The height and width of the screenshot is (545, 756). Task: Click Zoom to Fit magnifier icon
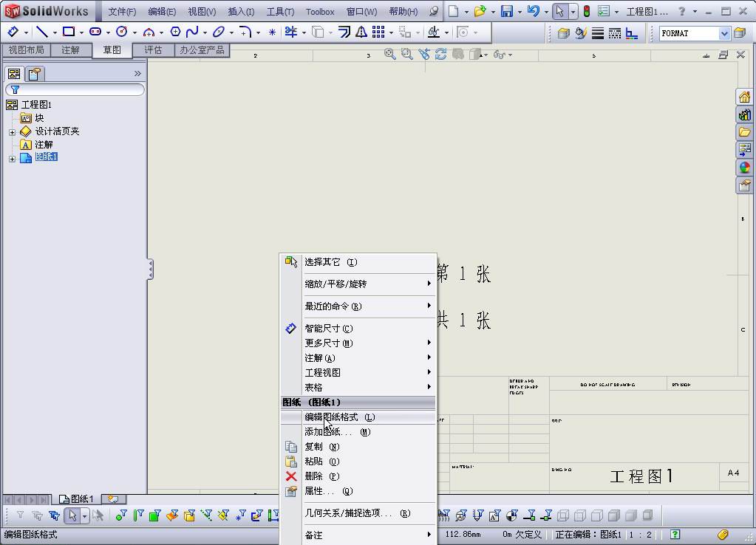pos(389,54)
